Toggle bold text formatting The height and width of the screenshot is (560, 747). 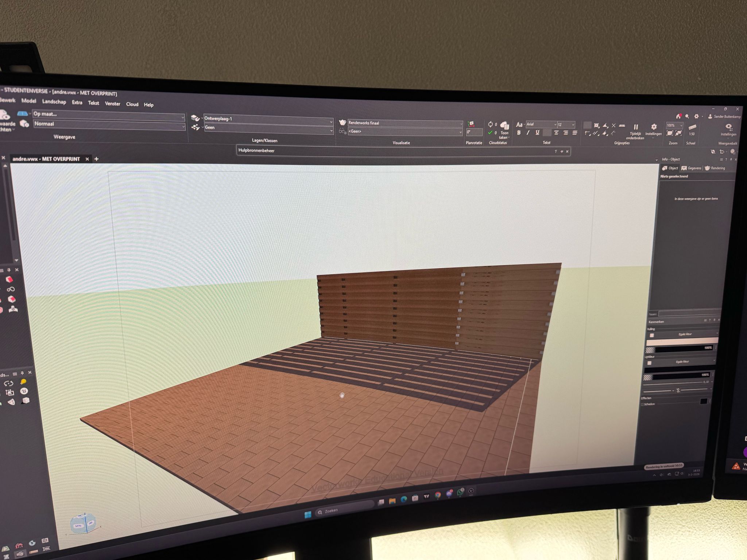coord(519,133)
